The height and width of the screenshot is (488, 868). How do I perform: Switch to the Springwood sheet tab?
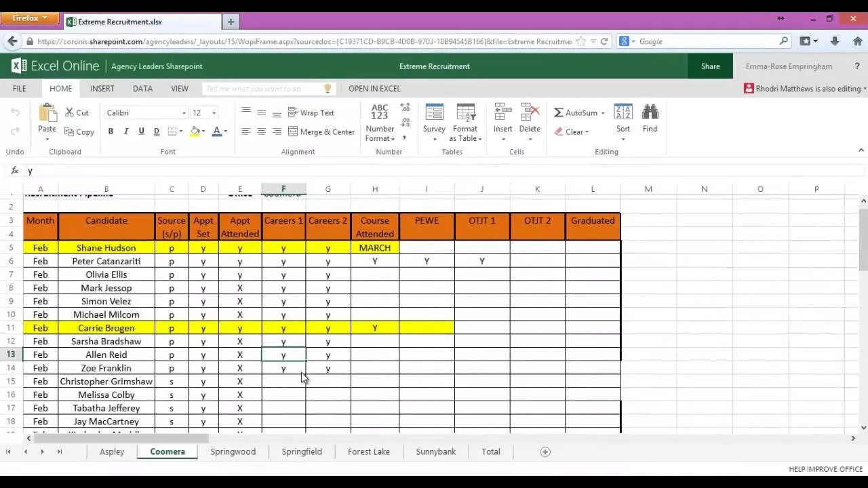point(233,451)
